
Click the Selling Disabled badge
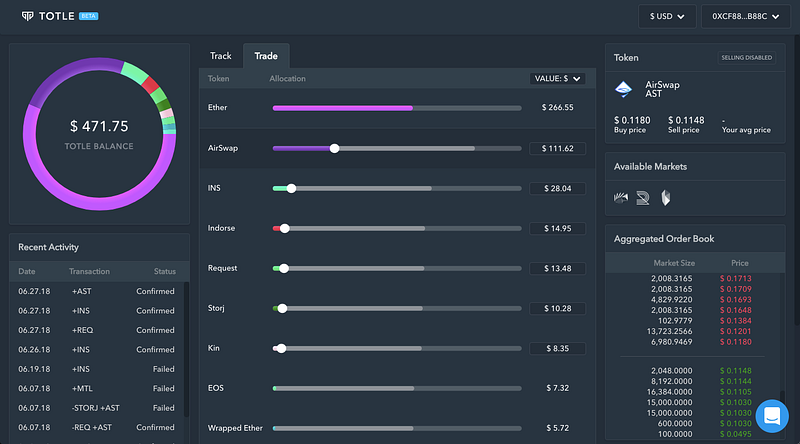(x=746, y=58)
